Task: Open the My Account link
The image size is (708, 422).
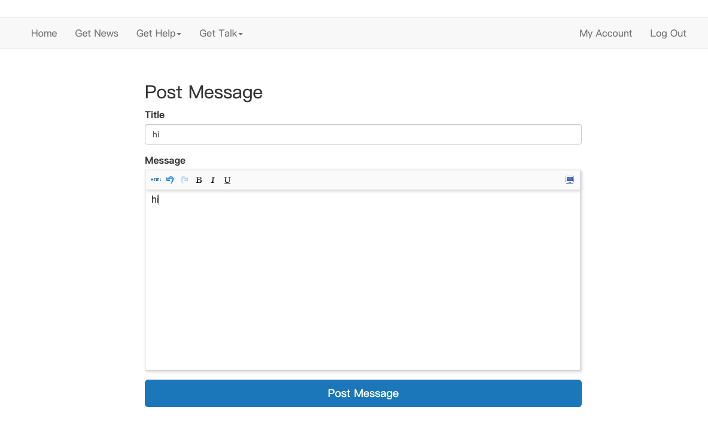Action: point(605,33)
